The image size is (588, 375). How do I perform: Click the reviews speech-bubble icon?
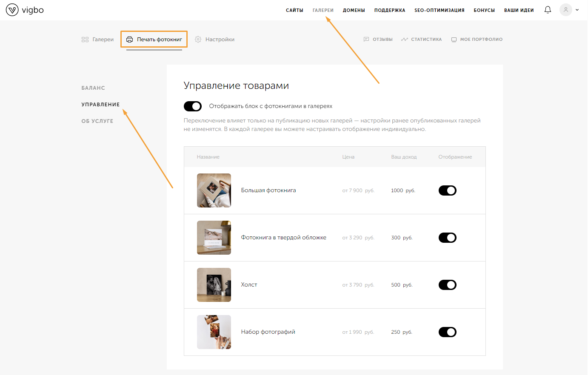tap(366, 40)
